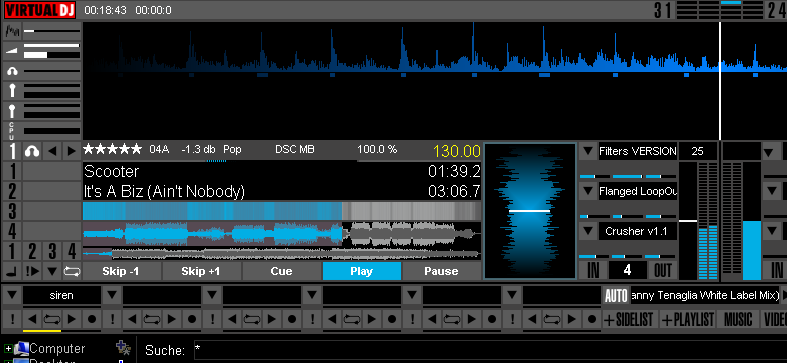Click the five-star track rating
Screen dimensions: 787x363
[113, 149]
